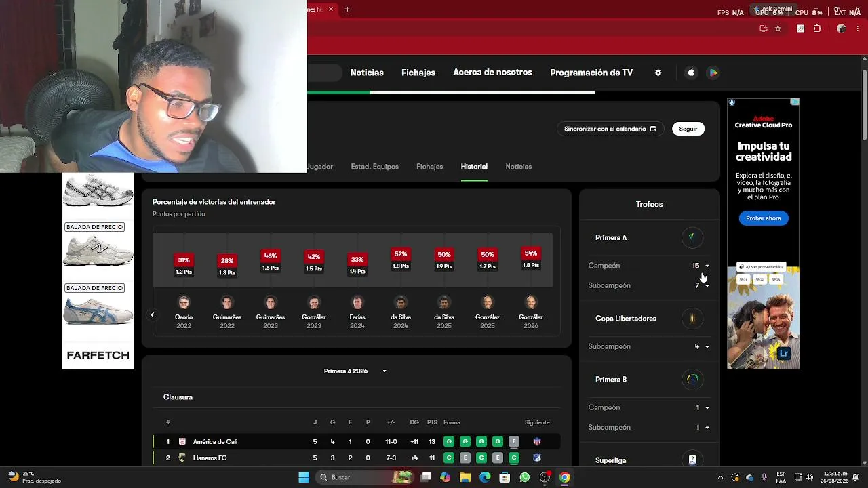
Task: Click the FARFETCH ad logo
Action: [98, 355]
